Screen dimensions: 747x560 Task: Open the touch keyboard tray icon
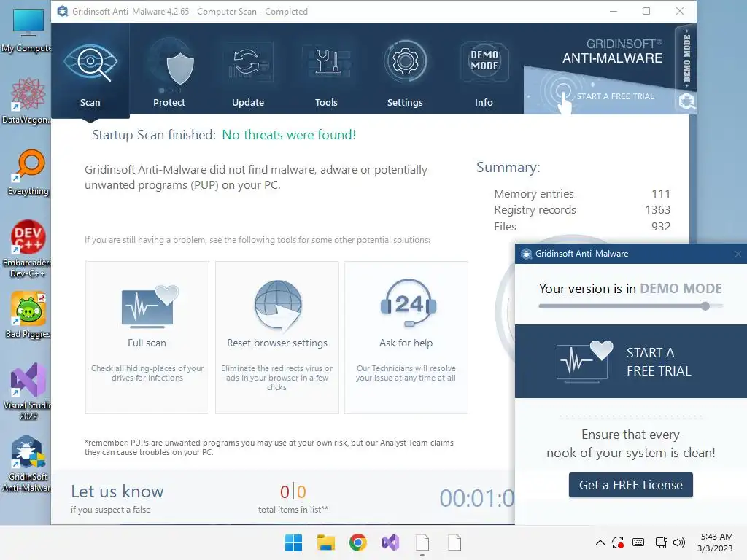coord(638,542)
